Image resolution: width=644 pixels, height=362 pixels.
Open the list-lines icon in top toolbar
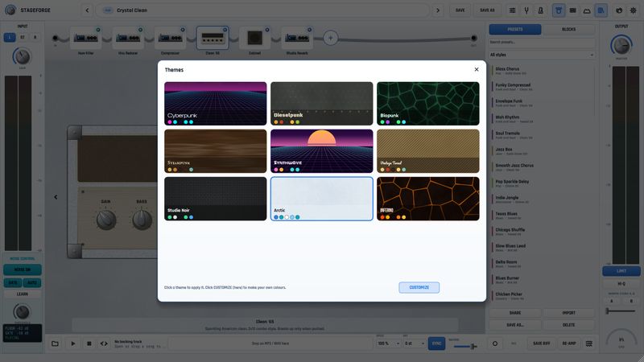(x=512, y=10)
